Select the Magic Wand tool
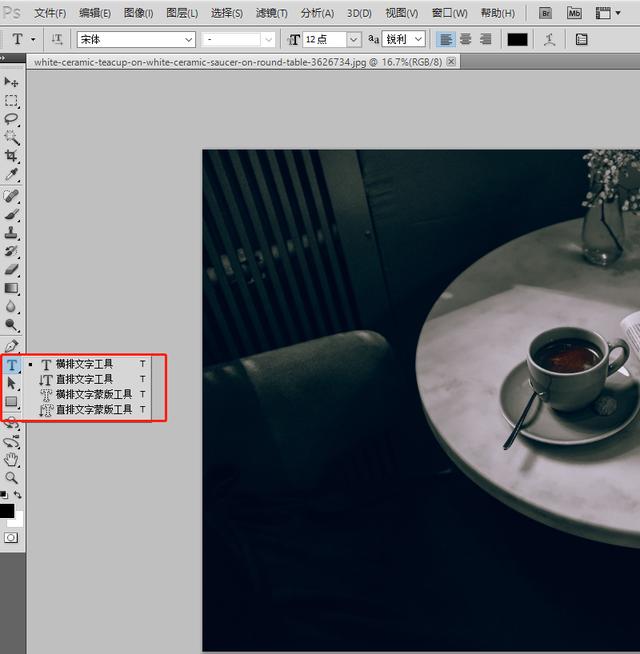The width and height of the screenshot is (640, 654). tap(11, 137)
